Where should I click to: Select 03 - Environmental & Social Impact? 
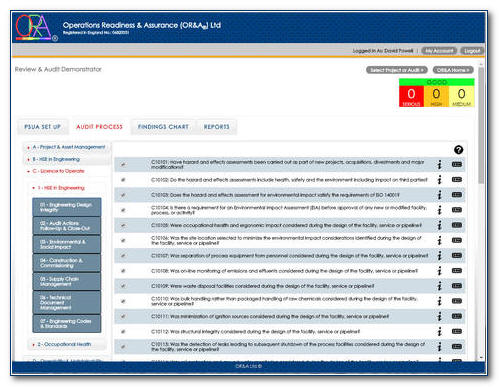tap(67, 244)
